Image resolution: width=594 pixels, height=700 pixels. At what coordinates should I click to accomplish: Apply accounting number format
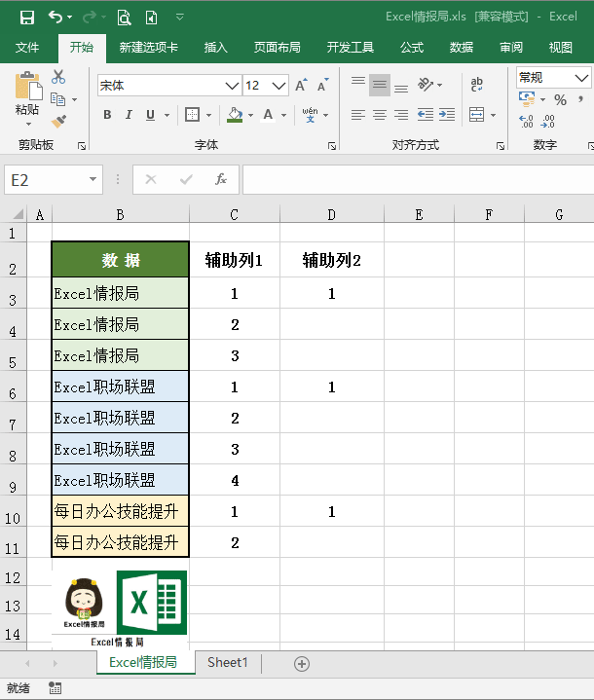[x=527, y=99]
